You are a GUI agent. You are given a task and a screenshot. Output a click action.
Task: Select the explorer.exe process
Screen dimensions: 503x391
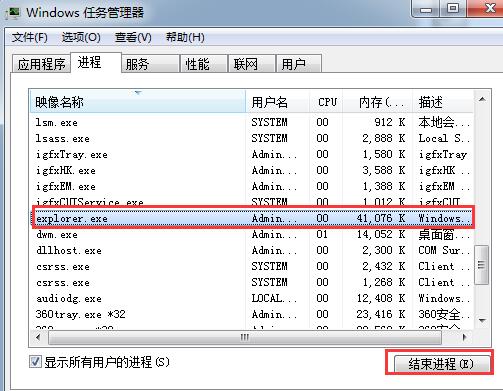click(x=252, y=218)
